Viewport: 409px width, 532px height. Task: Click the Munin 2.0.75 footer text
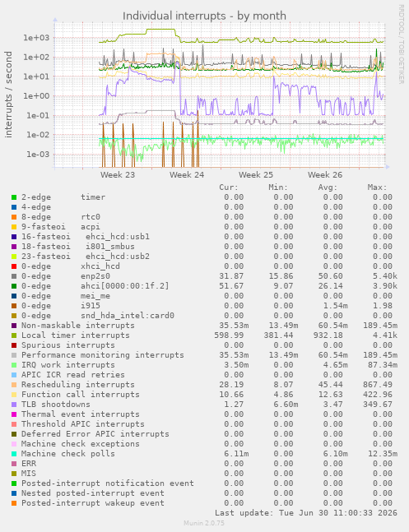[204, 523]
